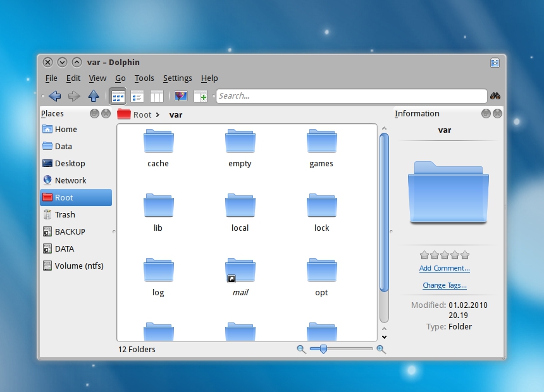This screenshot has height=392, width=544.
Task: Open the Help menu
Action: (209, 78)
